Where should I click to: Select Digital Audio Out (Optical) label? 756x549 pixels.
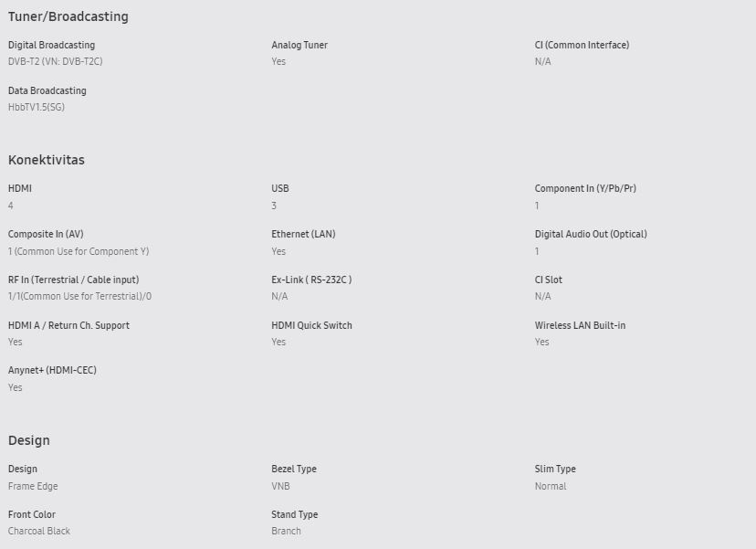coord(591,234)
